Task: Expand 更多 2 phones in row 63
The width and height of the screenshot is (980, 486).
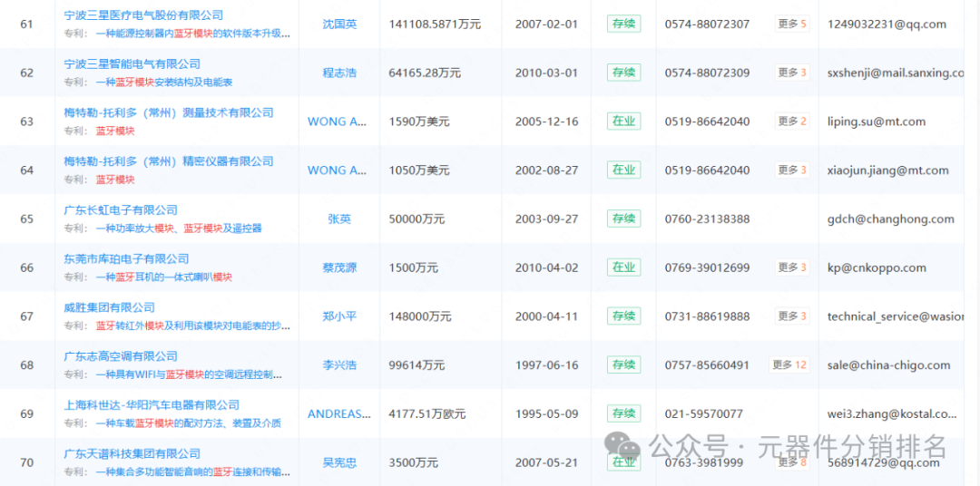Action: [x=792, y=121]
